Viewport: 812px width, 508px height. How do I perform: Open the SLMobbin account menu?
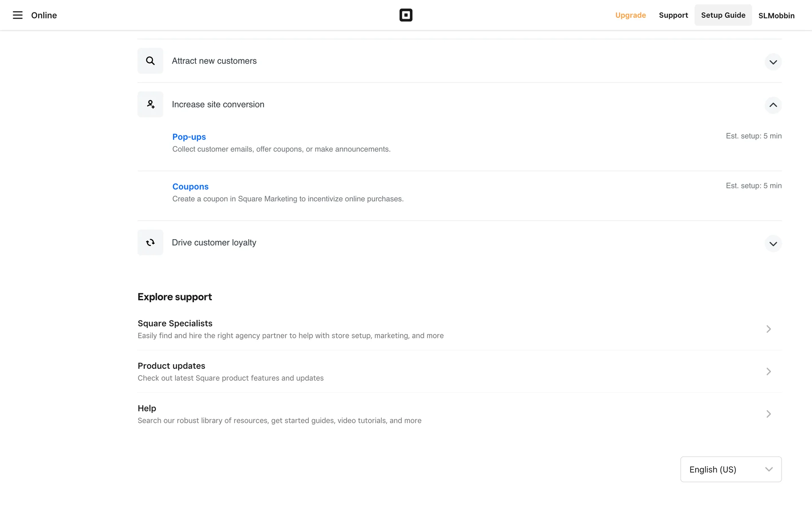[776, 16]
